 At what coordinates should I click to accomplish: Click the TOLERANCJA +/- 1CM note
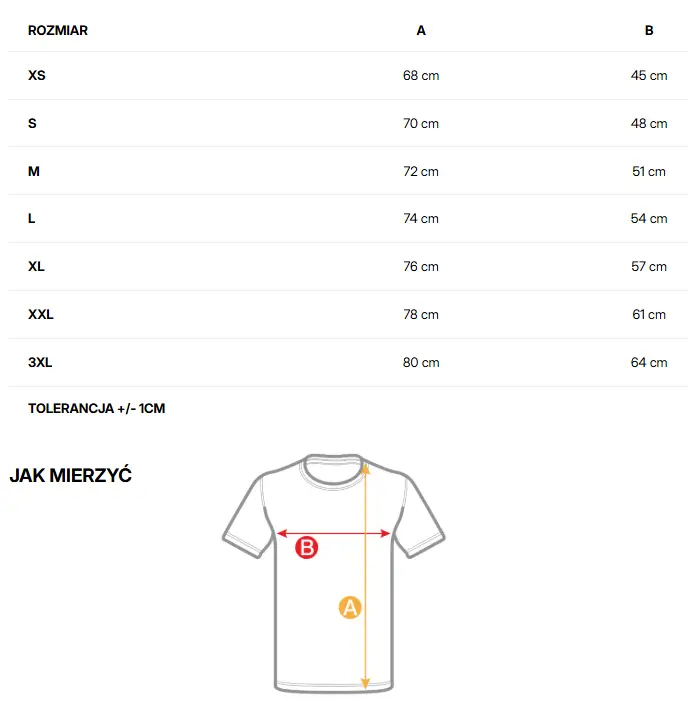pyautogui.click(x=97, y=409)
